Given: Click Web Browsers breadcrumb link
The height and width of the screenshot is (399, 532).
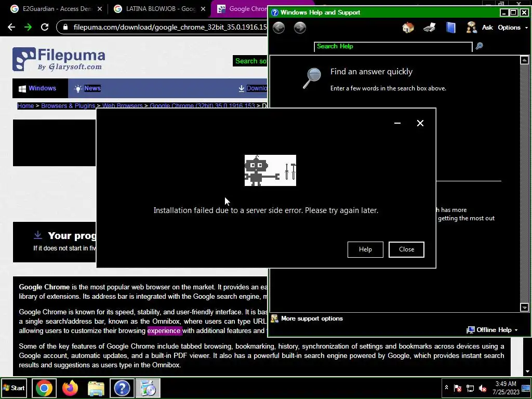Looking at the screenshot, I should pos(122,105).
